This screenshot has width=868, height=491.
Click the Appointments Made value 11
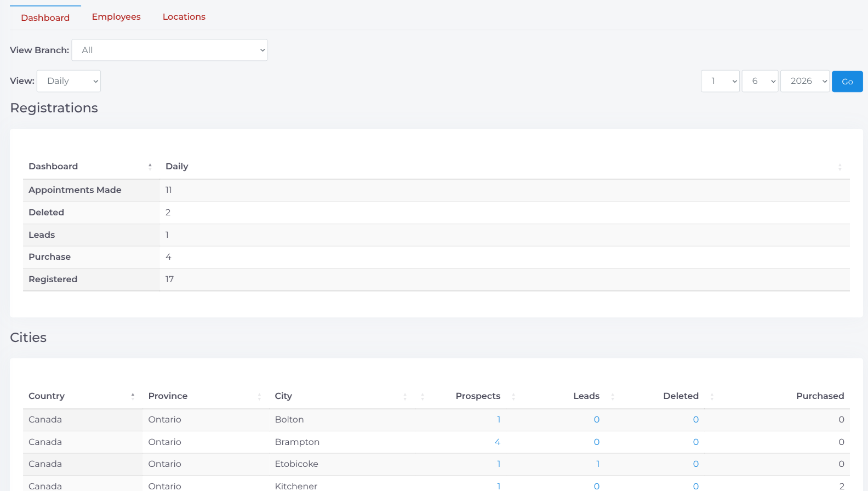click(x=169, y=190)
